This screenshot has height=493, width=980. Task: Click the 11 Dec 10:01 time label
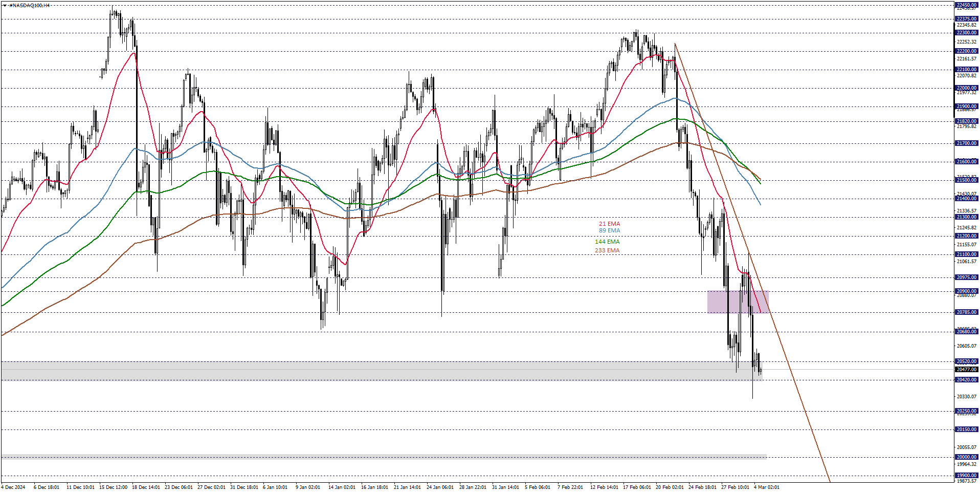pos(80,487)
